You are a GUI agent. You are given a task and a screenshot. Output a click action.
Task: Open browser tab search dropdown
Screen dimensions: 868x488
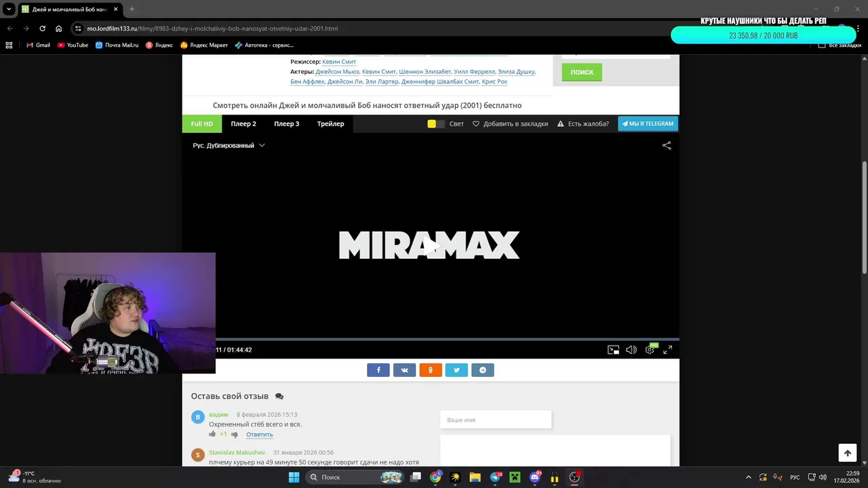10,9
